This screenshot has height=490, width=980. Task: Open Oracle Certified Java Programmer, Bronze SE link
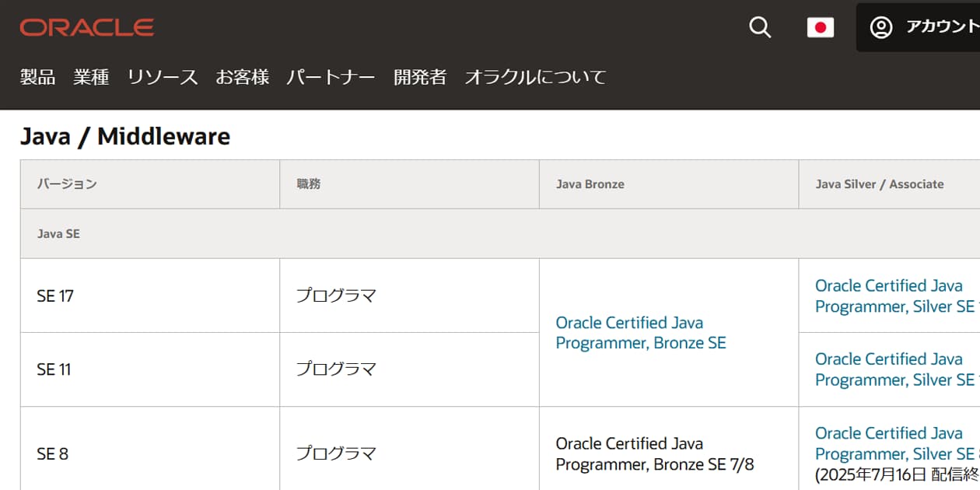click(x=640, y=333)
